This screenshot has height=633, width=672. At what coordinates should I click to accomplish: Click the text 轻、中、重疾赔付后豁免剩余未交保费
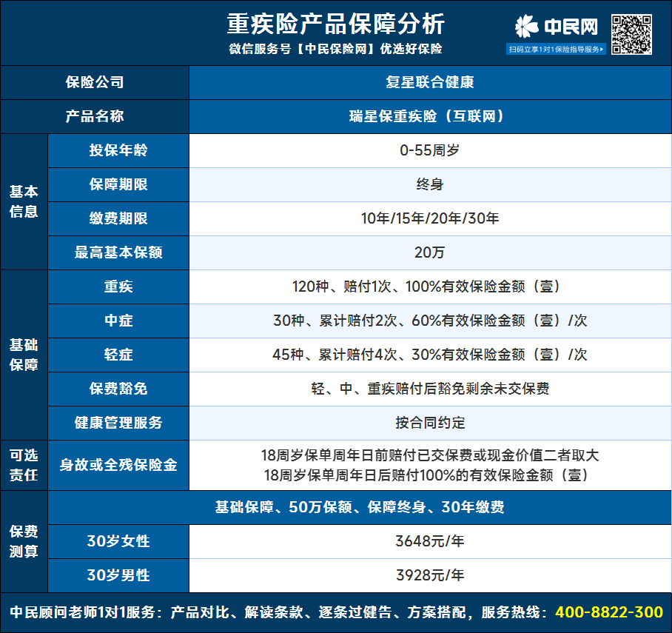430,389
